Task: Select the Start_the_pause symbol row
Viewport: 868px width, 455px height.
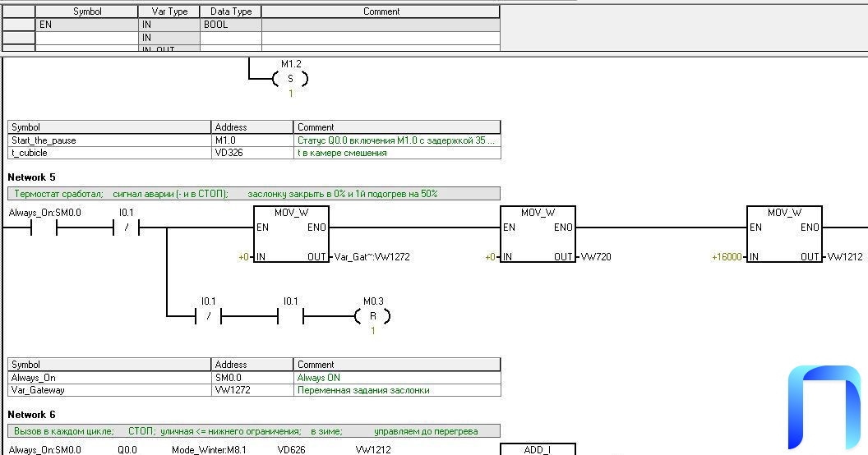Action: coord(109,140)
